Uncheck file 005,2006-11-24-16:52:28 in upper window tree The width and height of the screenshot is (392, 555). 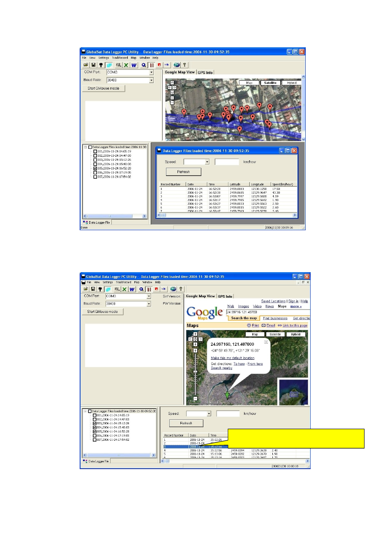point(95,169)
